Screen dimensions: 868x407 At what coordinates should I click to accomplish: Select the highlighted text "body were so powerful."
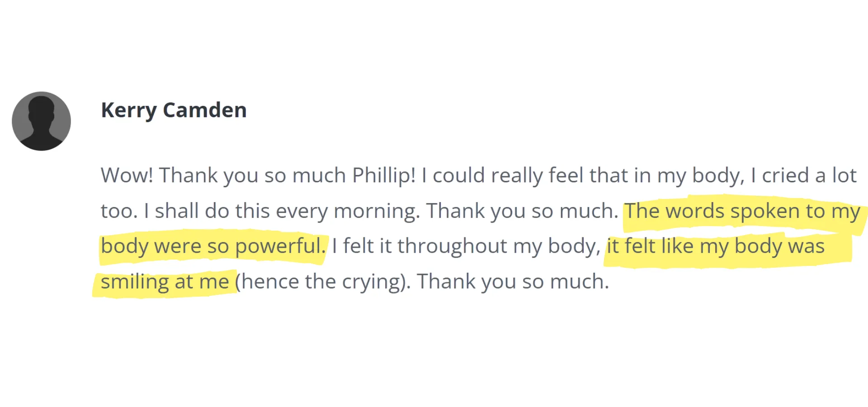[213, 246]
